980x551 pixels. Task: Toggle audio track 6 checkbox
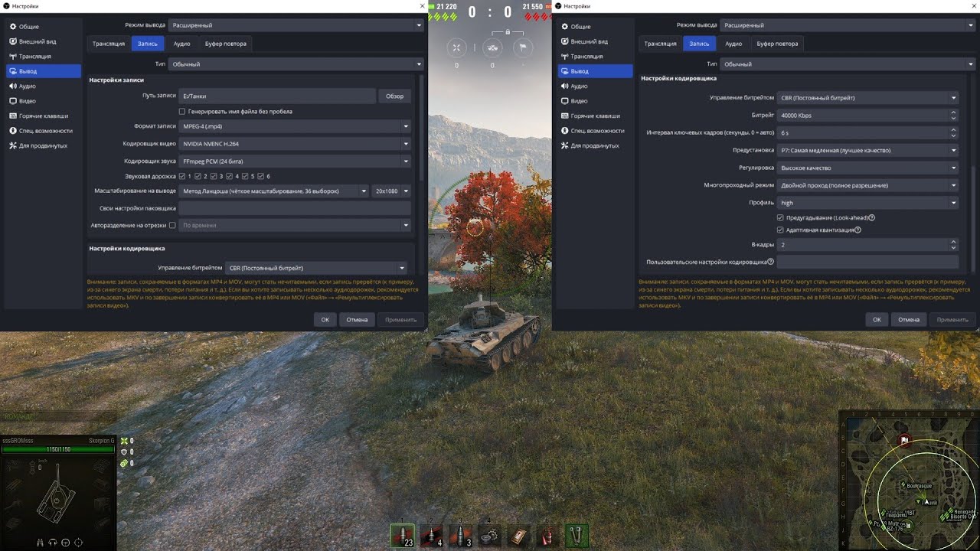tap(261, 177)
